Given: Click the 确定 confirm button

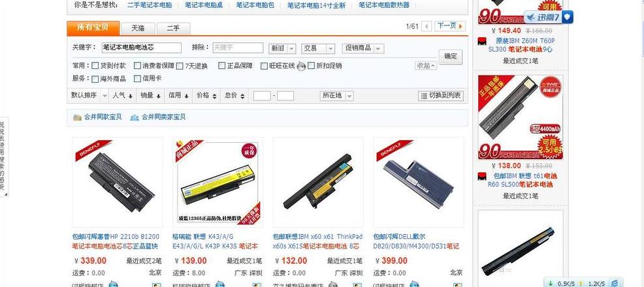Looking at the screenshot, I should point(451,57).
